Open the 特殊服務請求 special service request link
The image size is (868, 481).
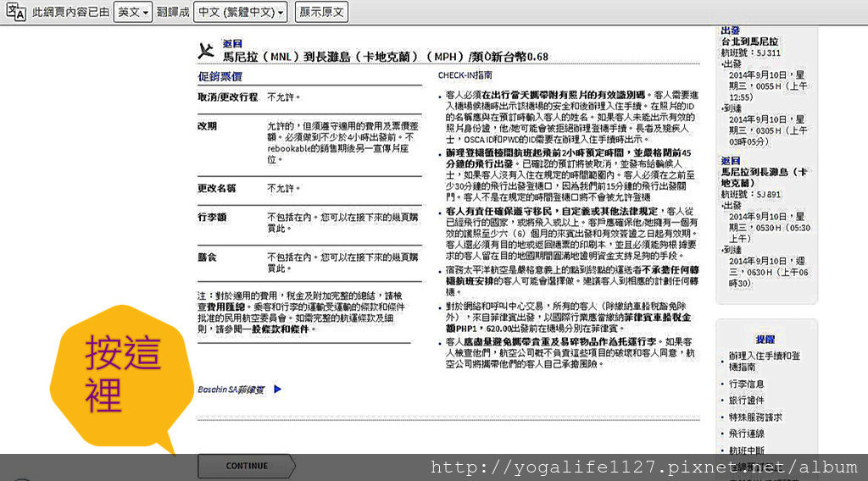coord(755,417)
